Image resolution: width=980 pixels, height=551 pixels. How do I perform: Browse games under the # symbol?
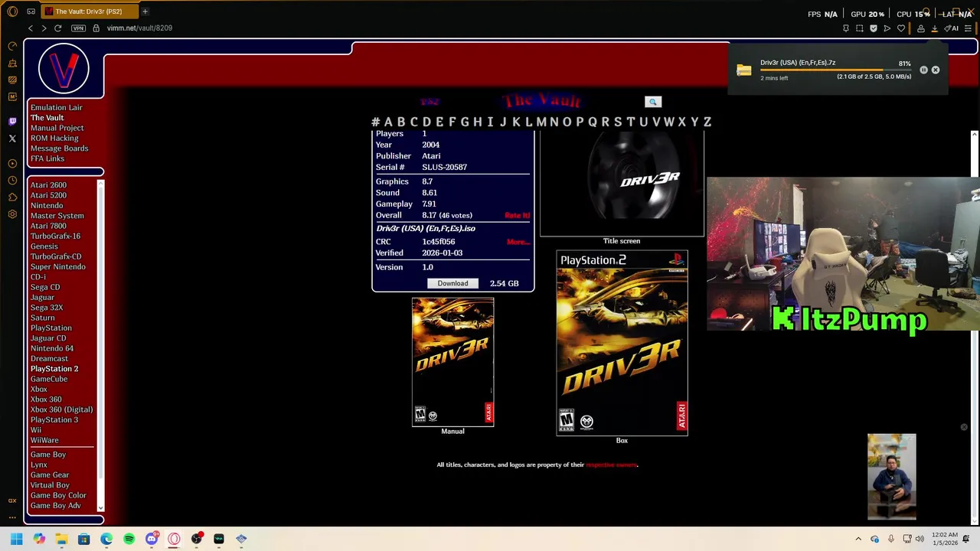point(375,122)
